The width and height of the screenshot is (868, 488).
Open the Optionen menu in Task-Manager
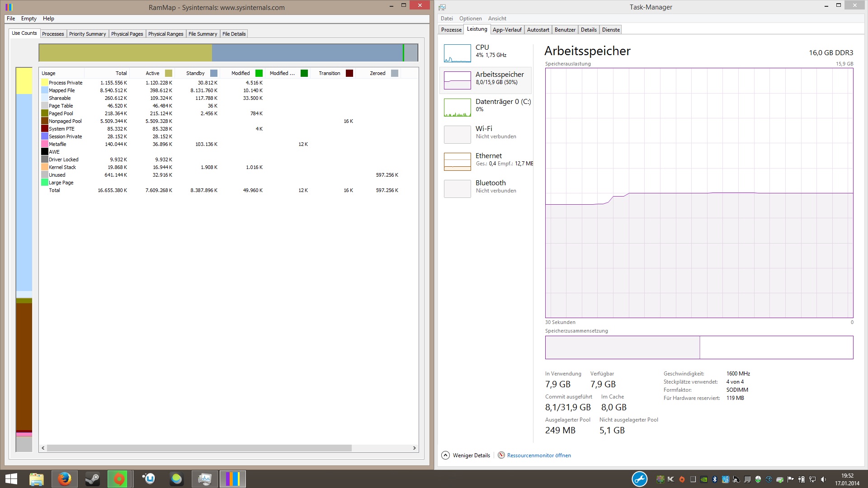coord(470,19)
